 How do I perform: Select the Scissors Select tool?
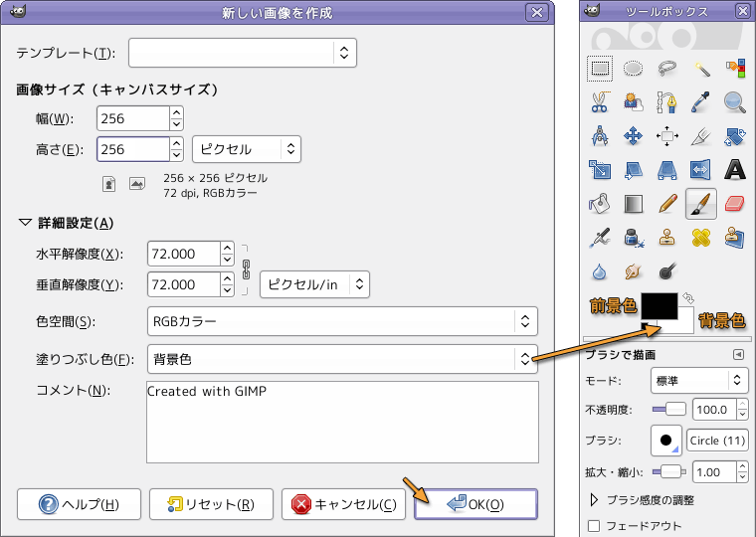coord(600,102)
